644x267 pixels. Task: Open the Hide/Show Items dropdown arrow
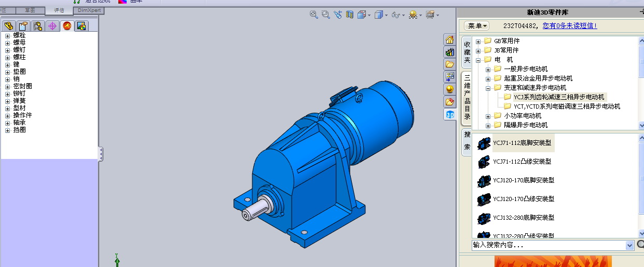click(403, 16)
